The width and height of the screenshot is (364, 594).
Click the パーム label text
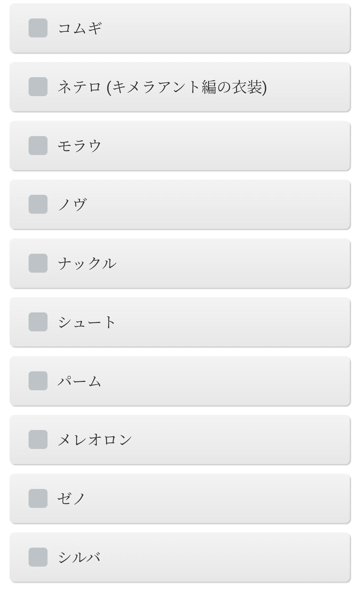click(80, 381)
